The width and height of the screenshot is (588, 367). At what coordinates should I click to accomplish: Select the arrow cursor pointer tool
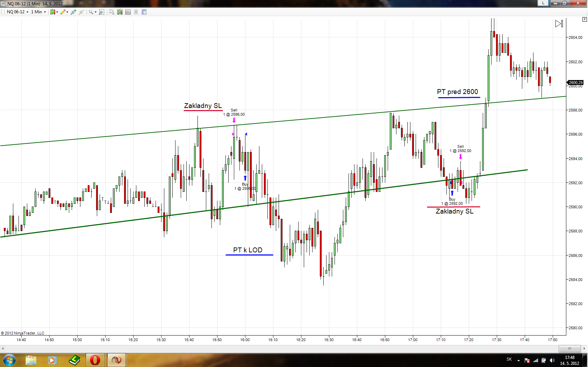[91, 12]
